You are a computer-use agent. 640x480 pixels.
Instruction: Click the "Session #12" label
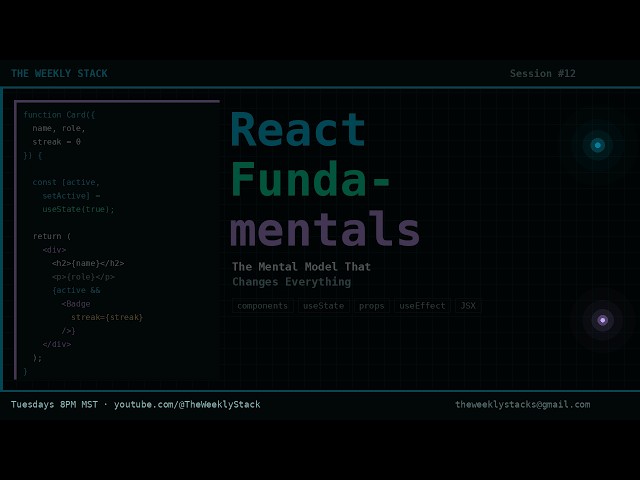[542, 73]
